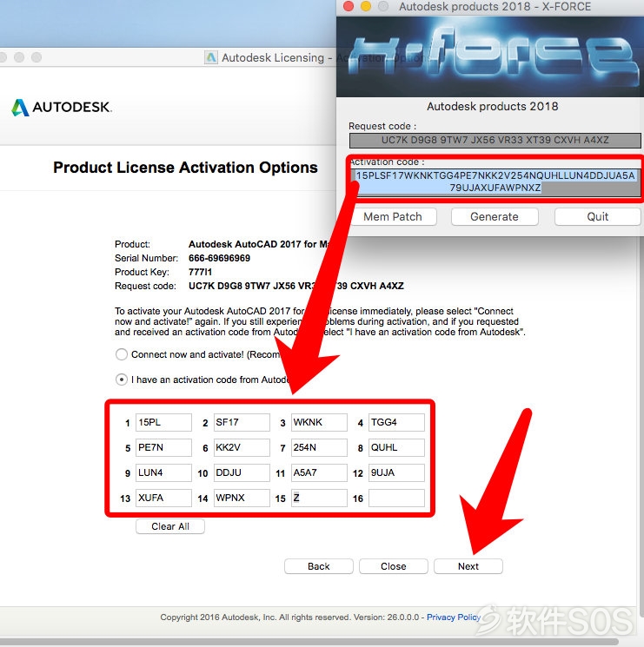The height and width of the screenshot is (647, 644).
Task: Close the X-FORCE window with the red button
Action: pos(349,6)
